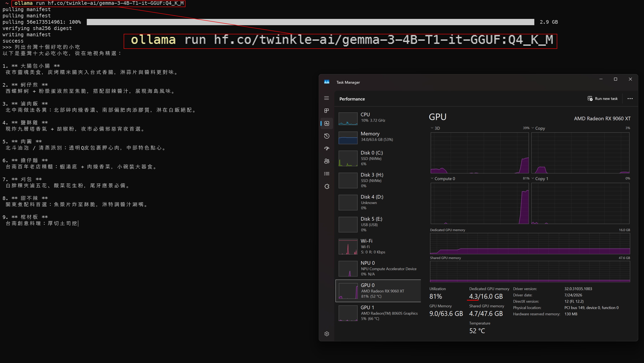Open Task Manager settings gear
The width and height of the screenshot is (644, 363).
click(x=327, y=334)
